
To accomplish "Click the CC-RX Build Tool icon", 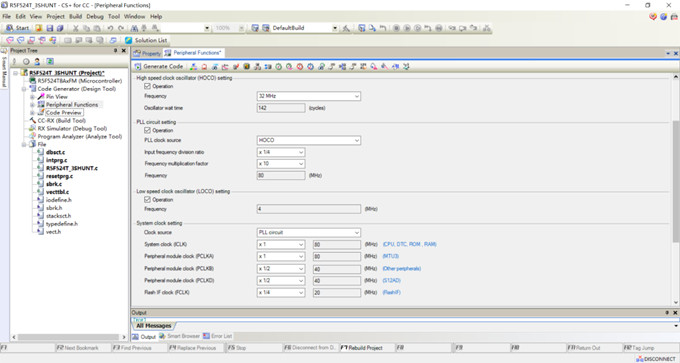I will tap(33, 121).
